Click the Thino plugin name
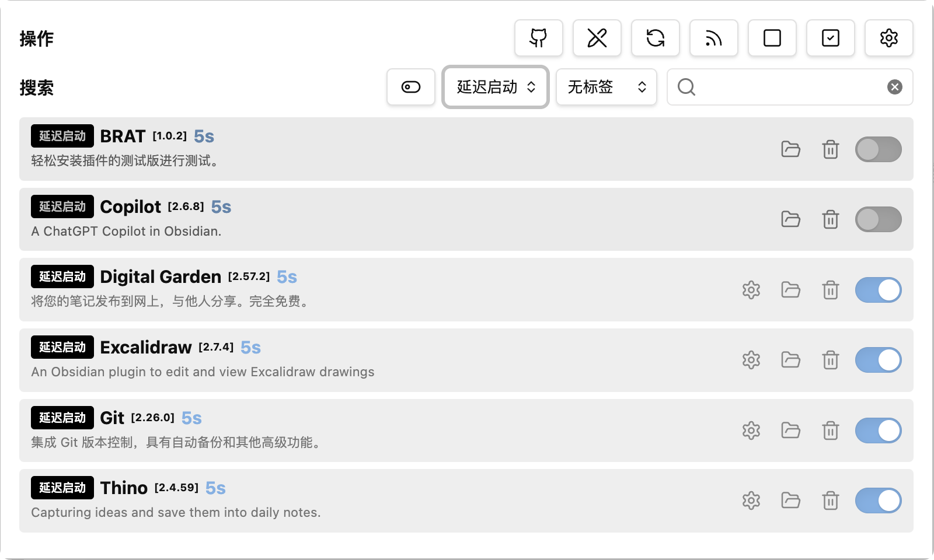This screenshot has width=934, height=560. point(124,488)
